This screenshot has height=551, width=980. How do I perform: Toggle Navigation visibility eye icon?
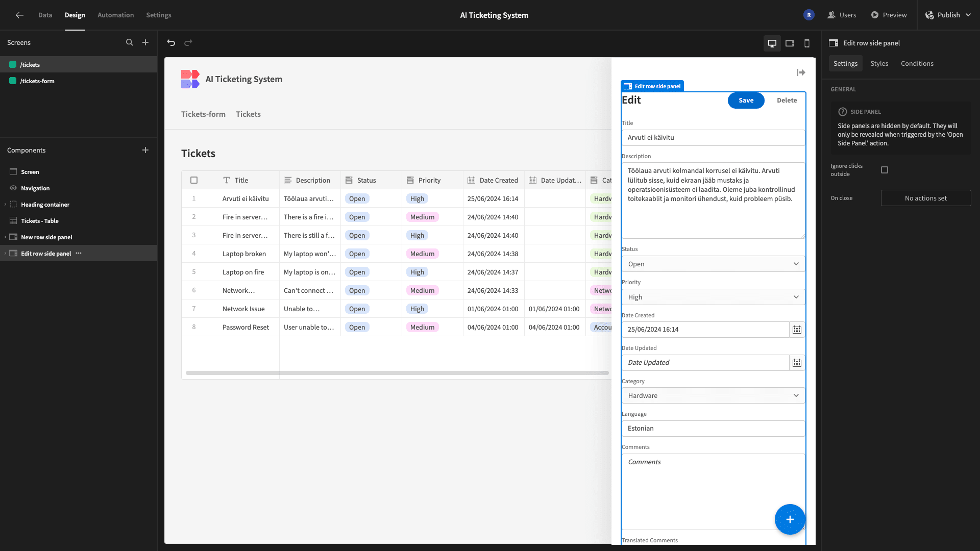(x=13, y=188)
